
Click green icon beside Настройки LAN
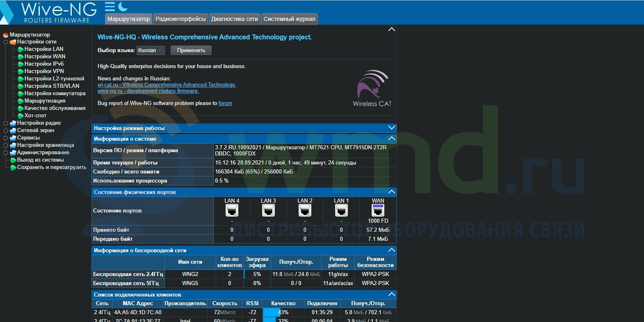tap(21, 49)
